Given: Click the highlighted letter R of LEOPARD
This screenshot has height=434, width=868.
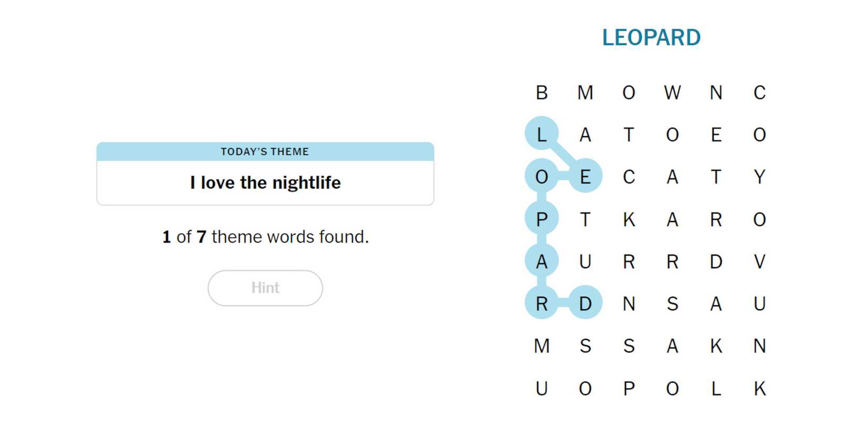Looking at the screenshot, I should pyautogui.click(x=541, y=304).
